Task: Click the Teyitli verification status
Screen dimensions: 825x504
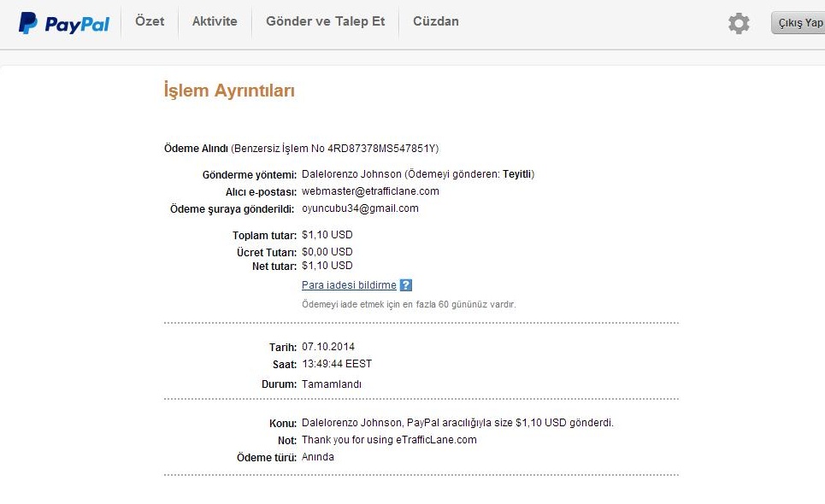Action: click(x=516, y=174)
